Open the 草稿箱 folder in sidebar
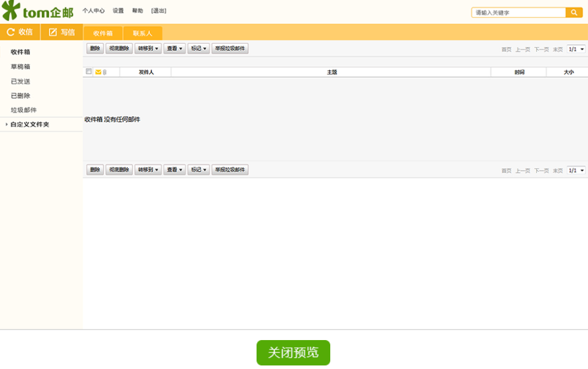 pos(20,67)
